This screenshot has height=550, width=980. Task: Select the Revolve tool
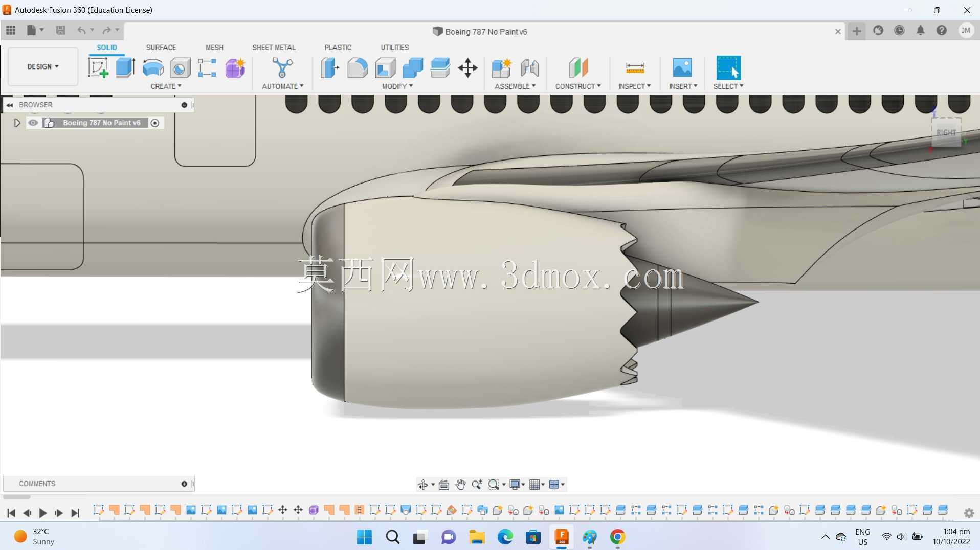(153, 67)
